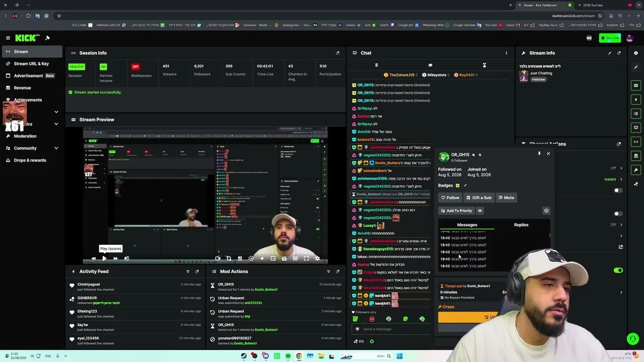644x362 pixels.
Task: Click the info icon in right sidebar
Action: (636, 53)
